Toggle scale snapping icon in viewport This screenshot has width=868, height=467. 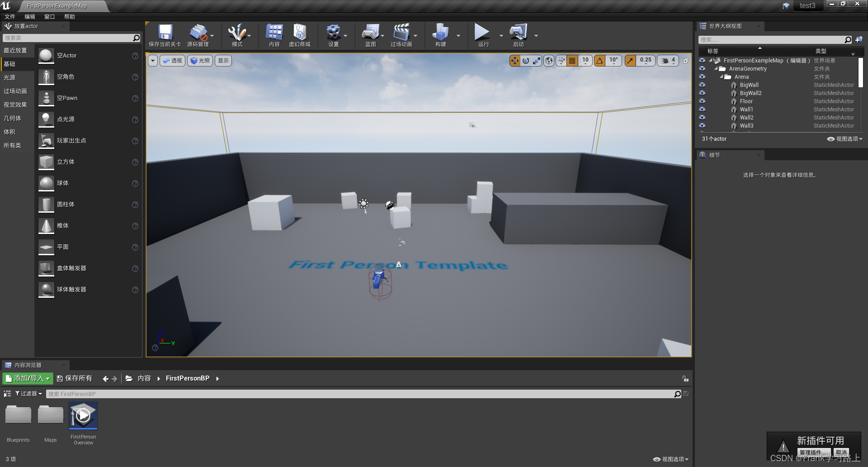pos(630,61)
